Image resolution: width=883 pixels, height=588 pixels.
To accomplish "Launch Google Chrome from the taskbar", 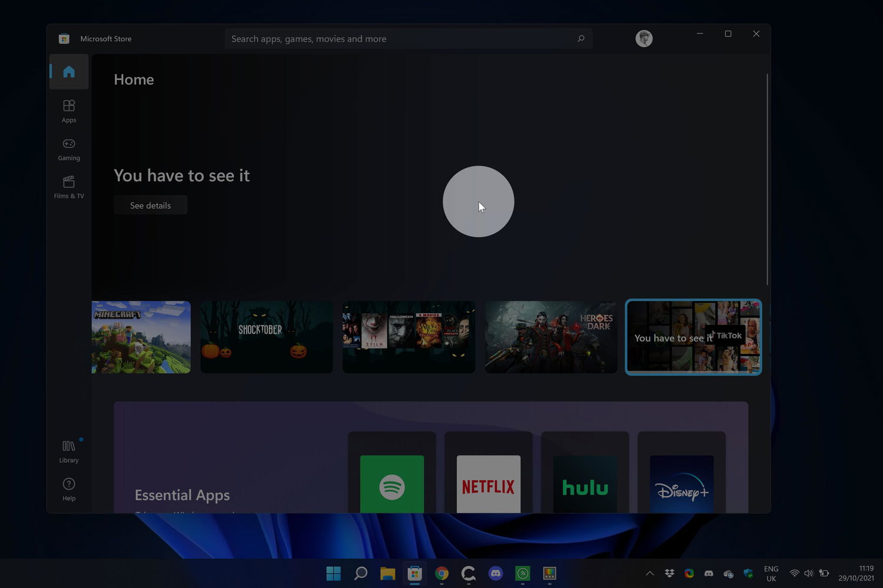I will (441, 573).
